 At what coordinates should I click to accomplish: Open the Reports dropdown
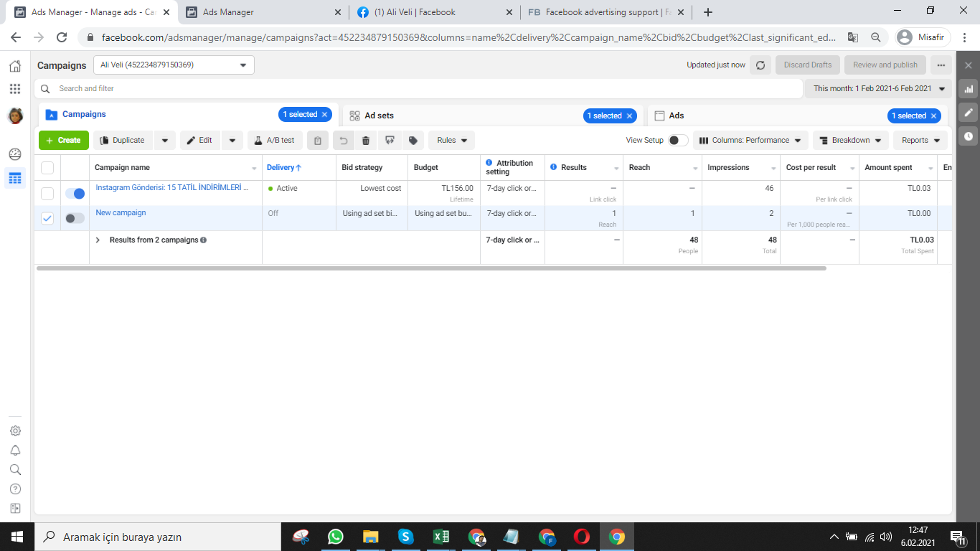pyautogui.click(x=920, y=141)
